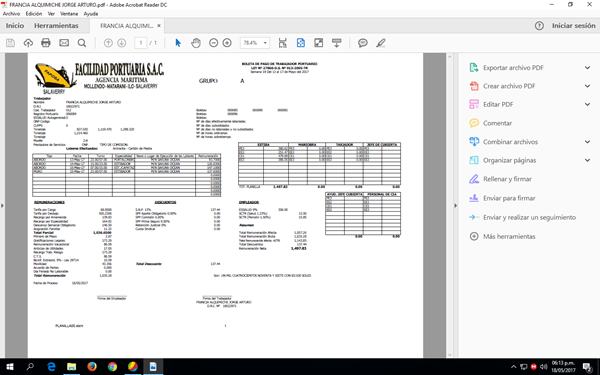This screenshot has width=600, height=375.
Task: Click the email envelope icon
Action: point(64,43)
